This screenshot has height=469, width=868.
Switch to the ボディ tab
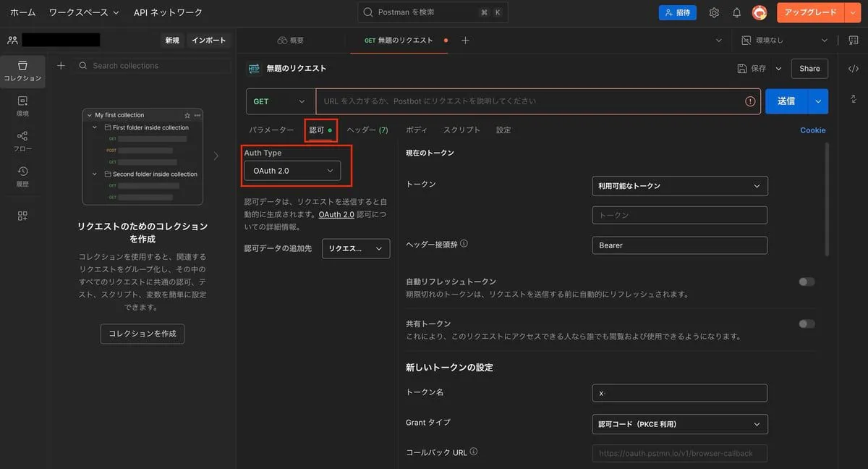click(416, 130)
